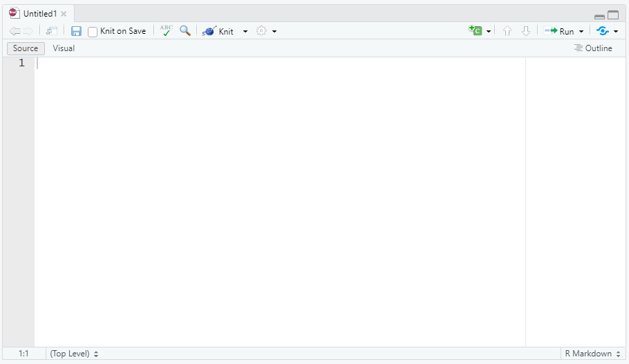
Task: Run spell check with the ABC icon
Action: pyautogui.click(x=166, y=31)
